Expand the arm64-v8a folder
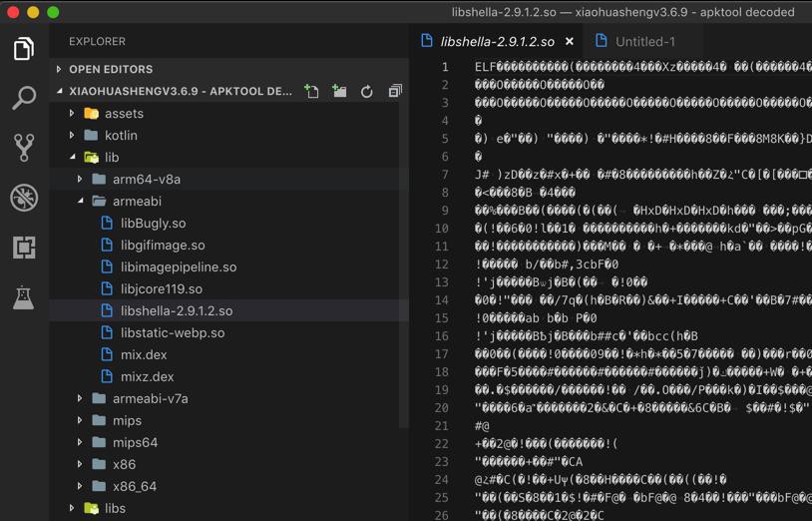Screen dimensions: 812x521 coord(80,180)
